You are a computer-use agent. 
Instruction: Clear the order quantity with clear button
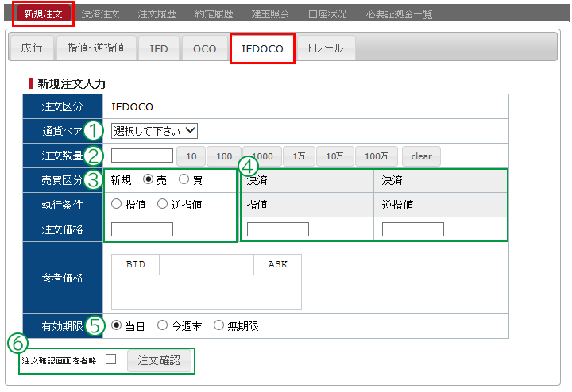click(421, 156)
